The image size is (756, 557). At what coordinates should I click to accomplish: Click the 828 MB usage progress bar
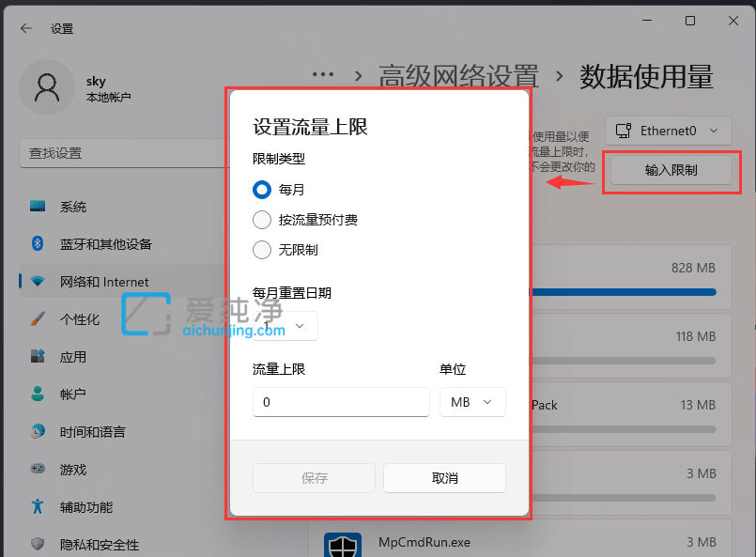click(x=627, y=292)
